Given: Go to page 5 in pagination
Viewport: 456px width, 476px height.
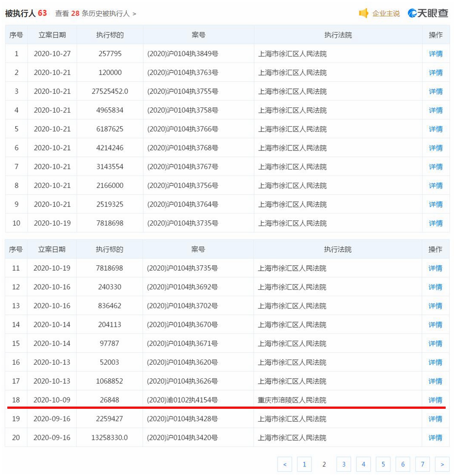Looking at the screenshot, I should [383, 464].
